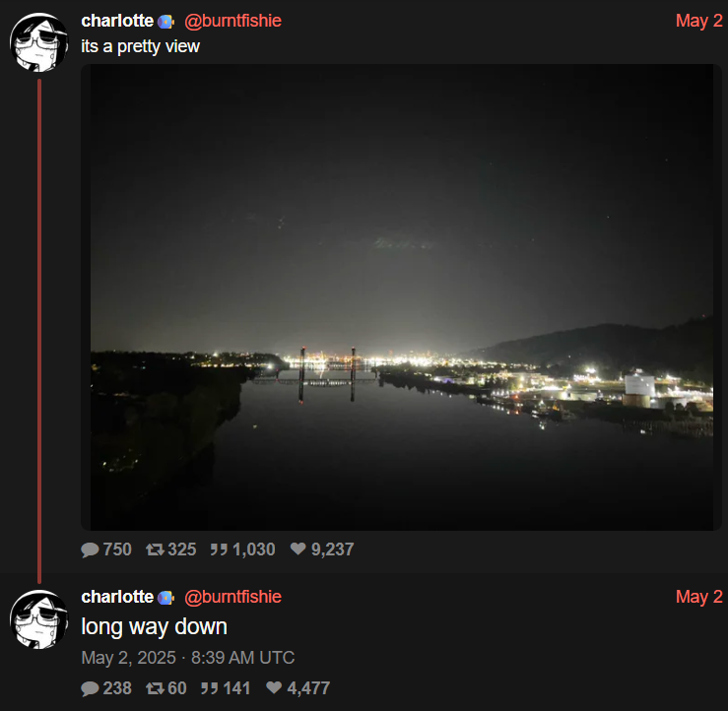Click the reply icon showing 750 comments

91,549
